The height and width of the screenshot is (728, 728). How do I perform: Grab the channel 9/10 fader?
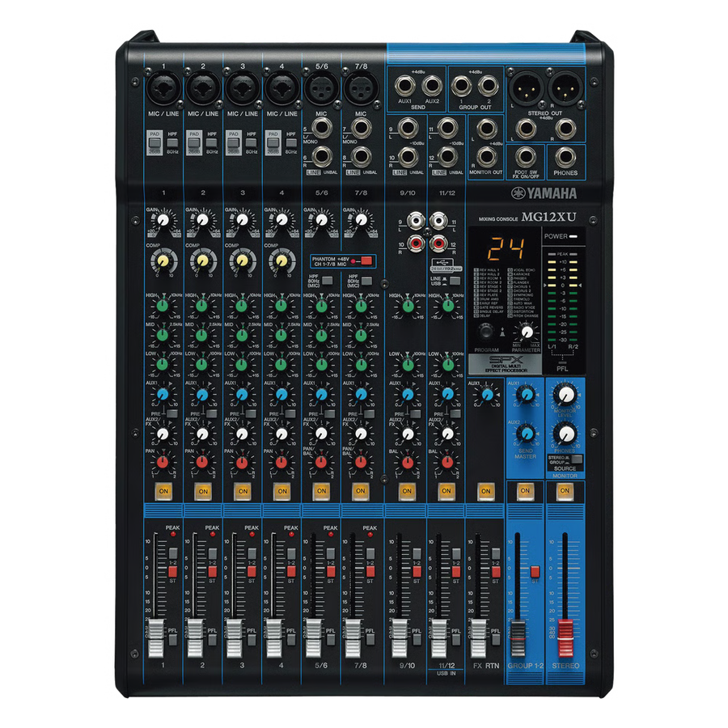[x=400, y=638]
